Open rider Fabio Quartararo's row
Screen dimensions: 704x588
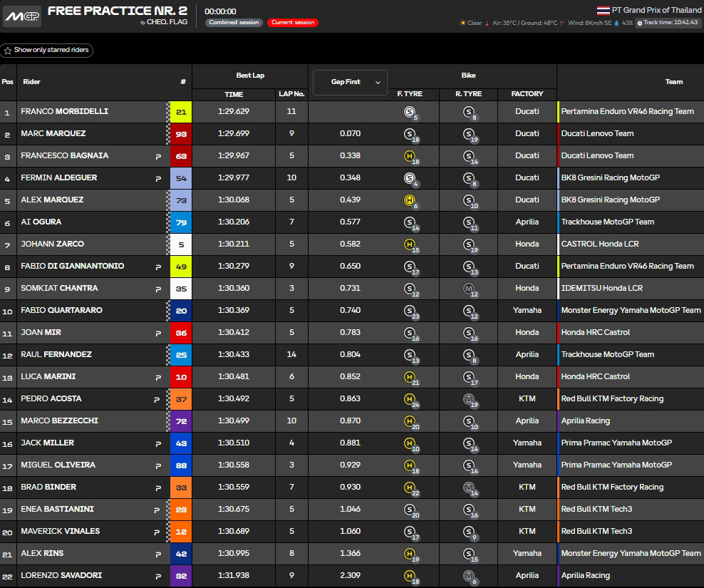(x=63, y=311)
